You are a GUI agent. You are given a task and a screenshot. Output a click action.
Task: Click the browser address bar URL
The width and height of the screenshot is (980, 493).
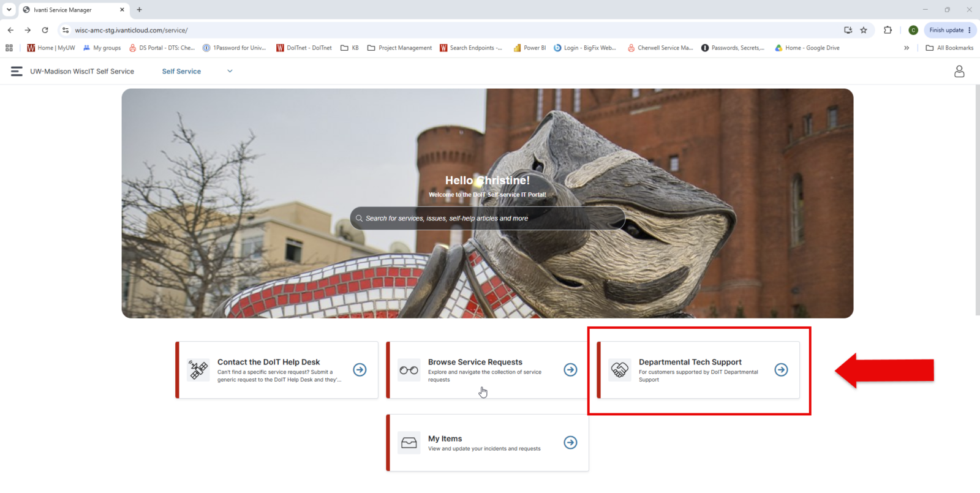pyautogui.click(x=131, y=30)
